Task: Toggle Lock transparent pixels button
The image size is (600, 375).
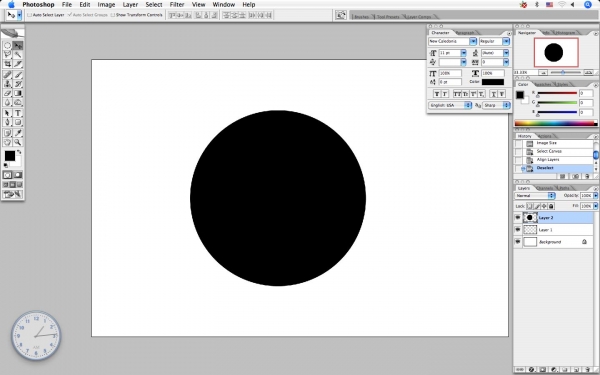Action: pyautogui.click(x=530, y=206)
